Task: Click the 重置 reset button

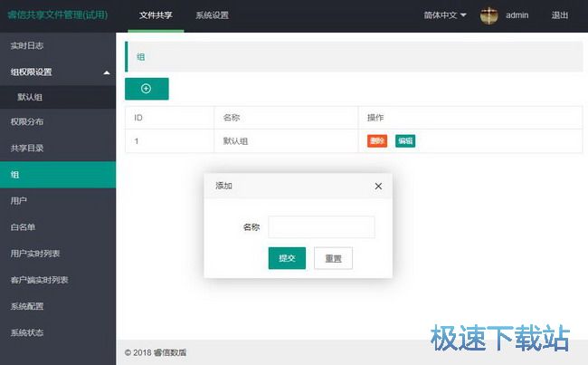Action: [333, 258]
